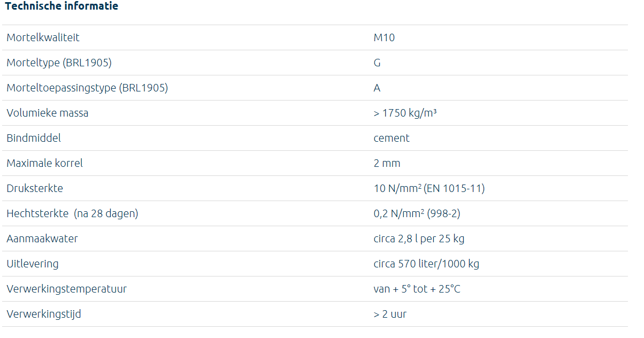Click the > 2 uur value
Viewport: 644px width, 338px height.
pos(390,314)
